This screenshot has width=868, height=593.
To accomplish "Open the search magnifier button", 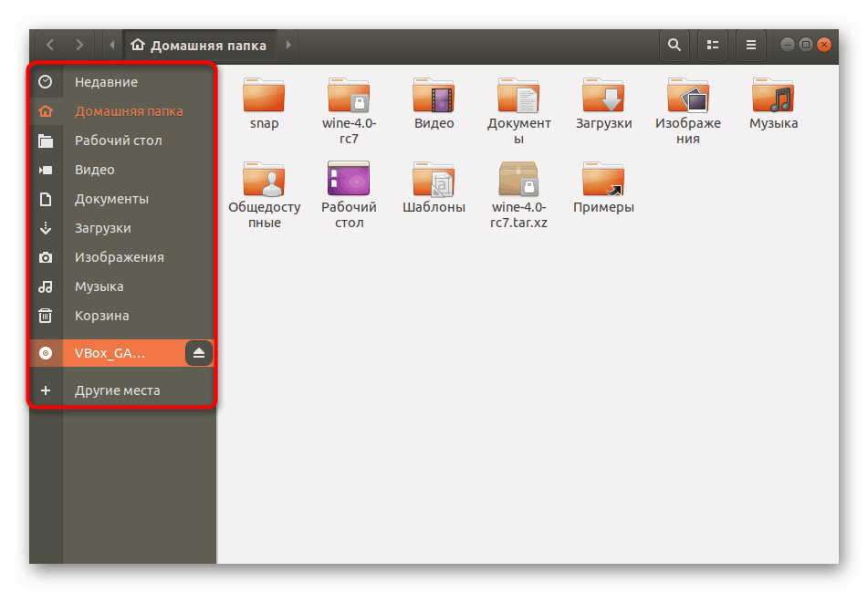I will (675, 45).
